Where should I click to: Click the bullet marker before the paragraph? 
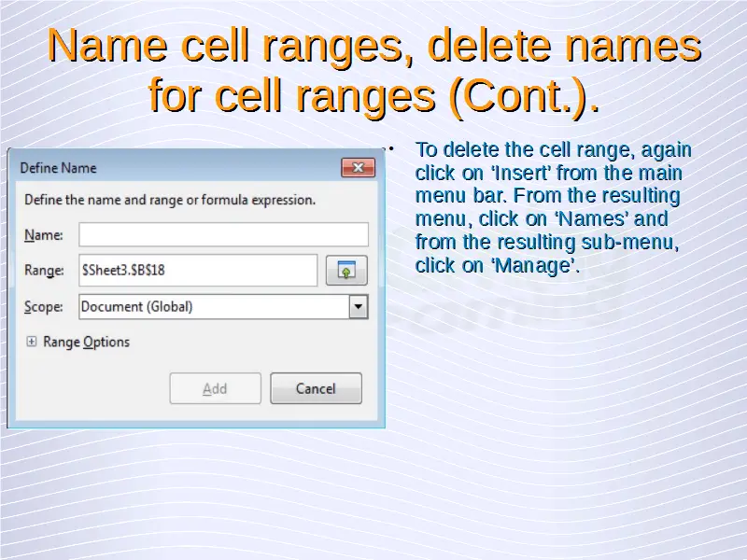(393, 147)
